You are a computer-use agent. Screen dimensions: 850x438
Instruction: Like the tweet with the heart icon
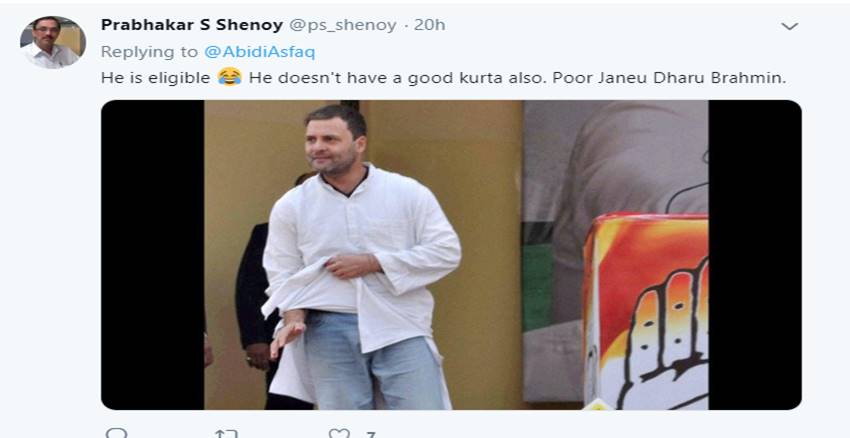click(x=339, y=434)
